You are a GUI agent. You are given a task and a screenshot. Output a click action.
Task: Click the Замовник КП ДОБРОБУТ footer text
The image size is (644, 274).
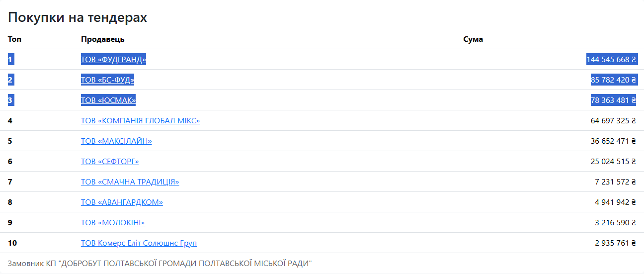point(160,263)
